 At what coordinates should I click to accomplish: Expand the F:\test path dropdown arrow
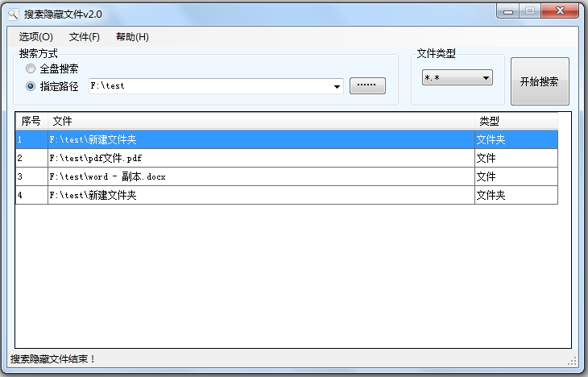[x=337, y=86]
